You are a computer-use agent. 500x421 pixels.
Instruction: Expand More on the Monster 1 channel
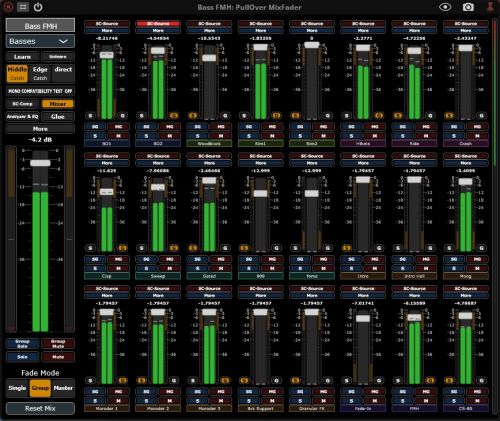tap(107, 295)
